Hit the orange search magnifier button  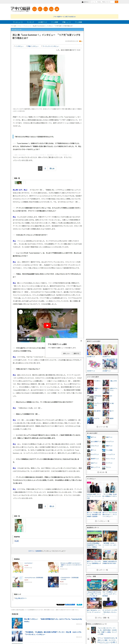(116, 2)
